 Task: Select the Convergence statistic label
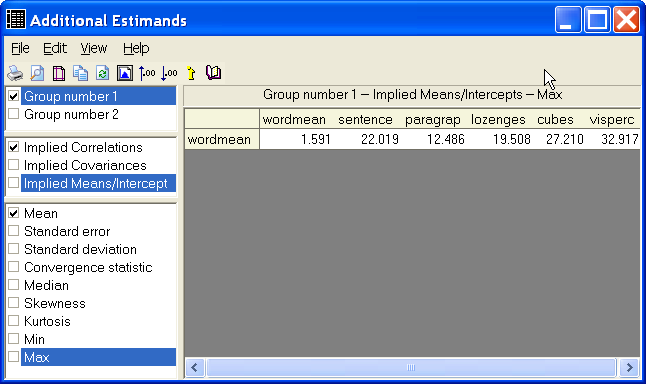pyautogui.click(x=88, y=267)
